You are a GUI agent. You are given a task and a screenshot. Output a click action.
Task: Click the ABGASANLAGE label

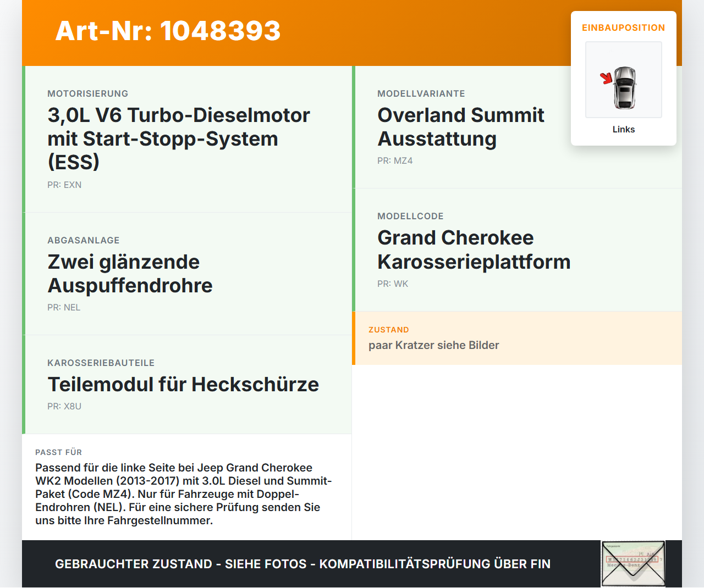tap(84, 240)
